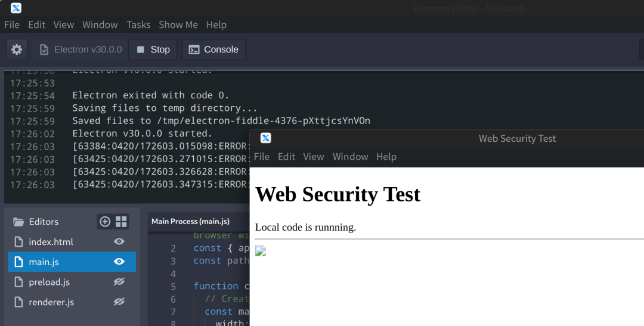644x326 pixels.
Task: Click line number 2 in main.js editor
Action: (x=173, y=249)
